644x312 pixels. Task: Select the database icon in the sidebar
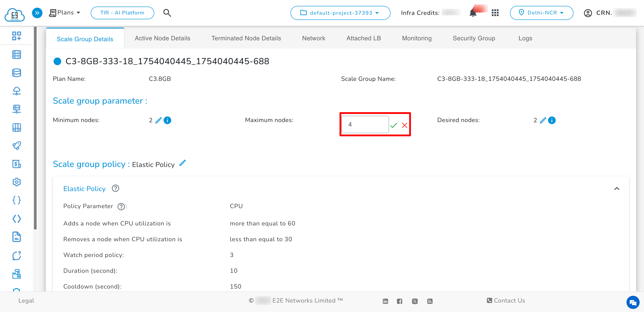pos(16,73)
